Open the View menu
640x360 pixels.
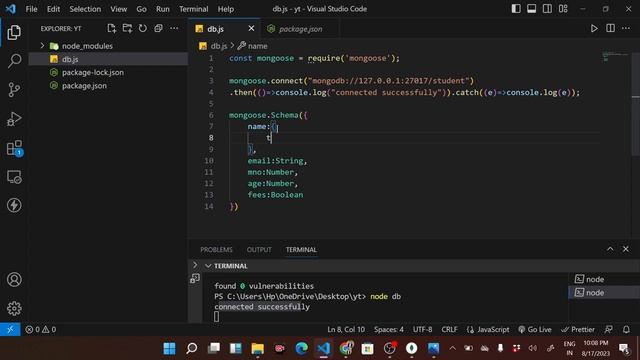point(118,9)
